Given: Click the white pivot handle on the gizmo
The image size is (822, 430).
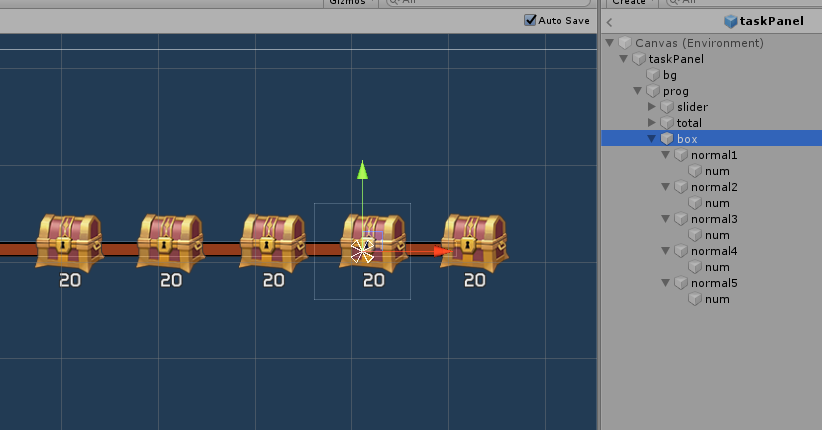Looking at the screenshot, I should click(362, 251).
